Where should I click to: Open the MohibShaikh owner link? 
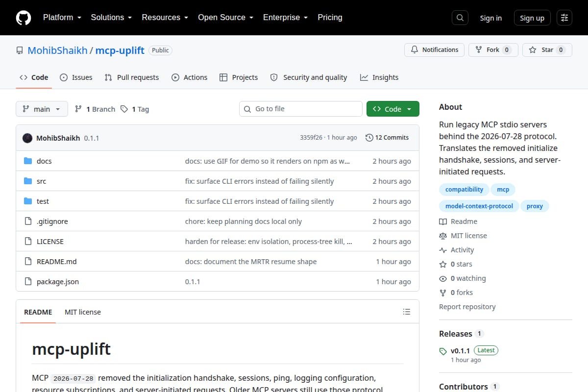click(x=57, y=50)
